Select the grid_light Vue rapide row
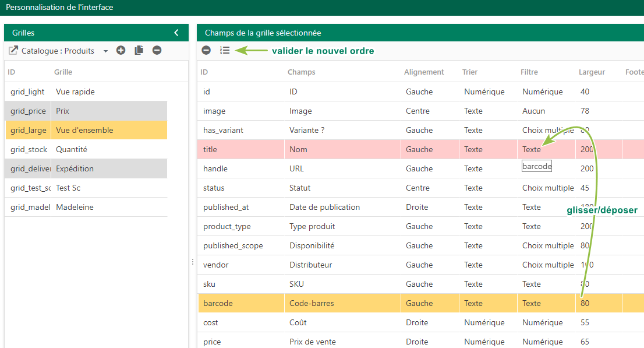This screenshot has width=644, height=348. point(86,92)
